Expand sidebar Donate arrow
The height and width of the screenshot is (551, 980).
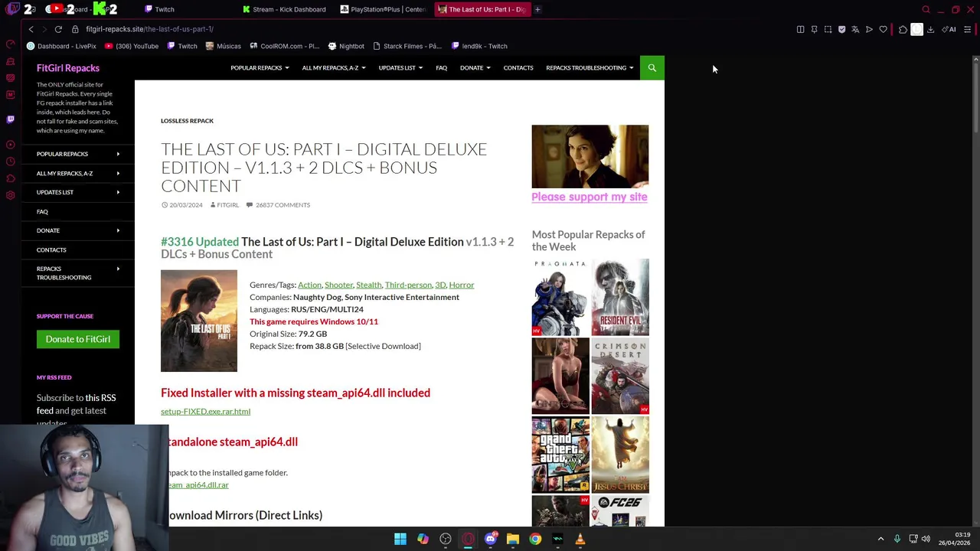click(x=118, y=230)
